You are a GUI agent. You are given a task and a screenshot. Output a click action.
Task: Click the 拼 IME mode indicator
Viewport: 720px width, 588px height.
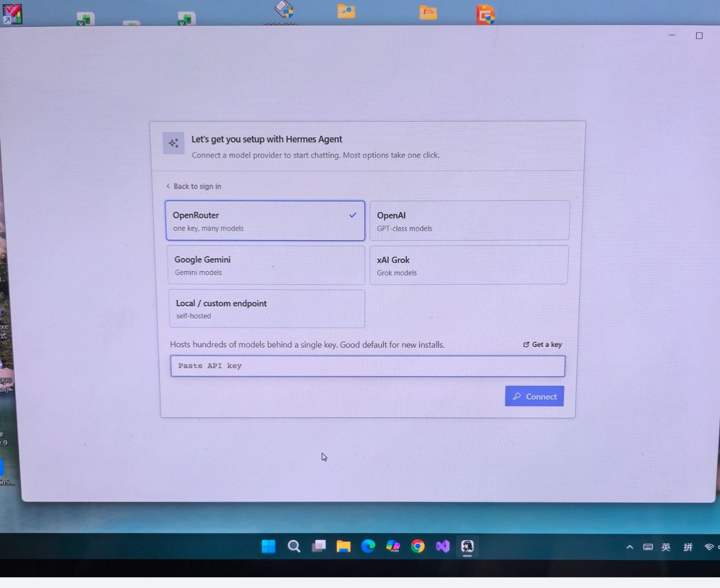[x=688, y=547]
